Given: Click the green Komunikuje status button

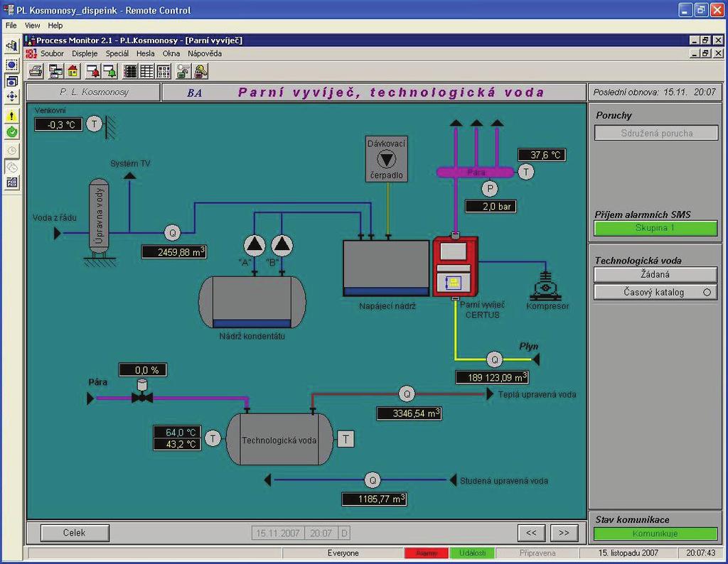Looking at the screenshot, I should (655, 534).
